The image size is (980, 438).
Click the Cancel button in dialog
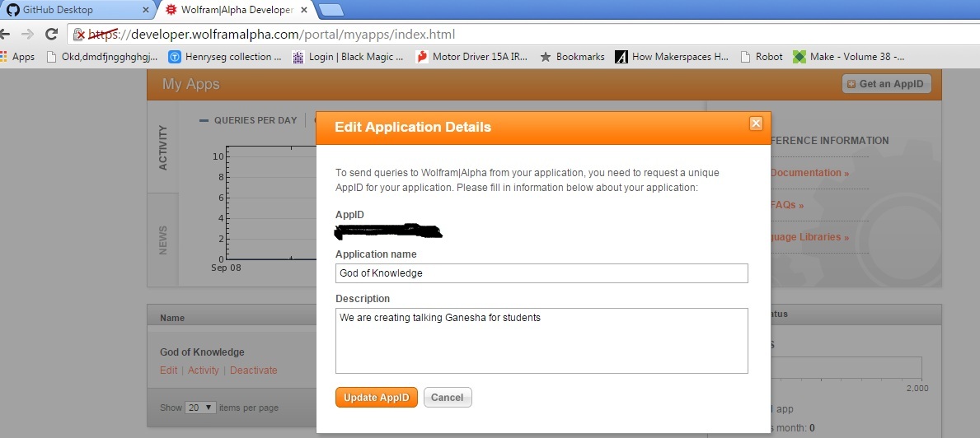tap(448, 398)
